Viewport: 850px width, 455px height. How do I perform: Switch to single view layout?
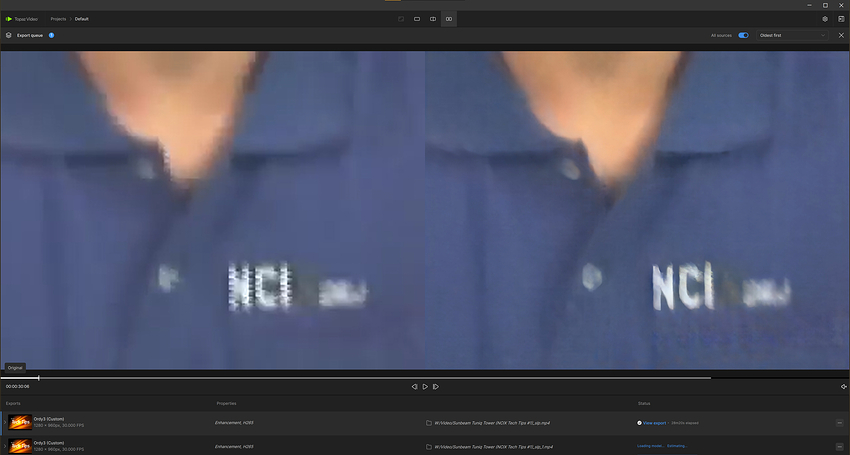coord(417,19)
